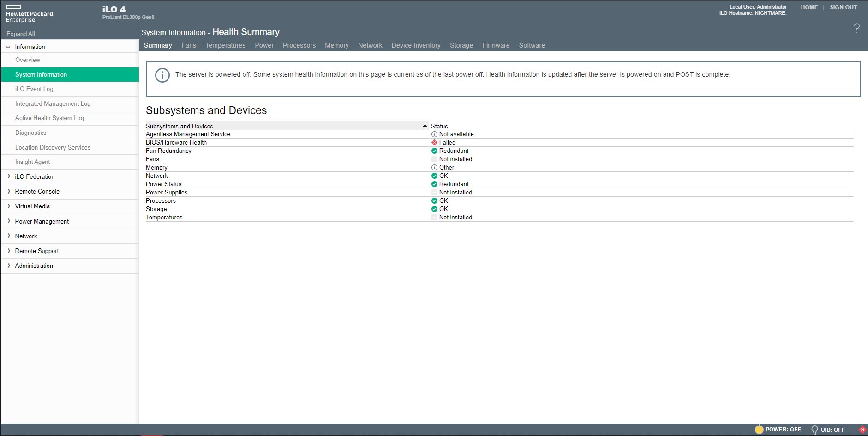
Task: Click the BIOS/Hardware Health row label
Action: click(176, 143)
